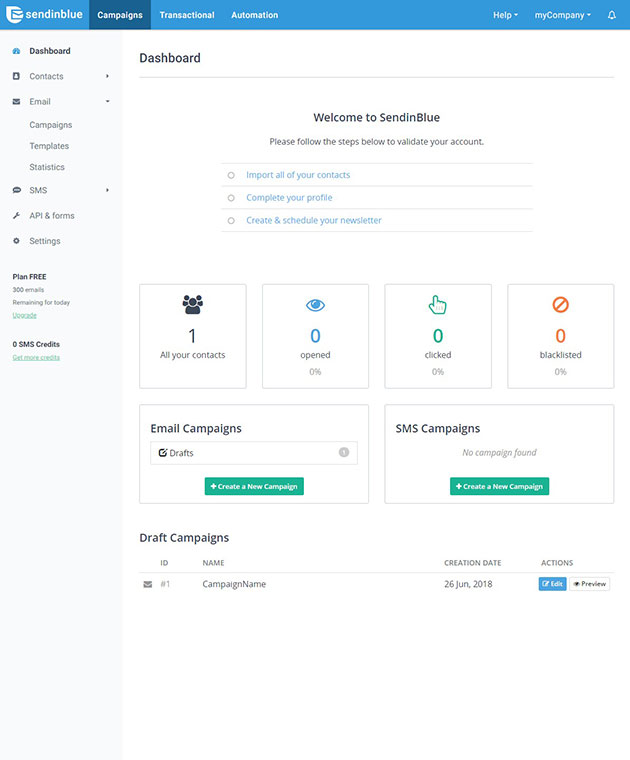Click the CampaignName draft name

pyautogui.click(x=234, y=584)
